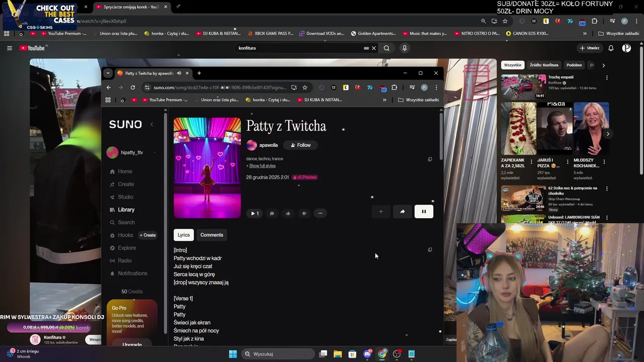644x362 pixels.
Task: Click the suno.com address bar
Action: tap(220, 87)
